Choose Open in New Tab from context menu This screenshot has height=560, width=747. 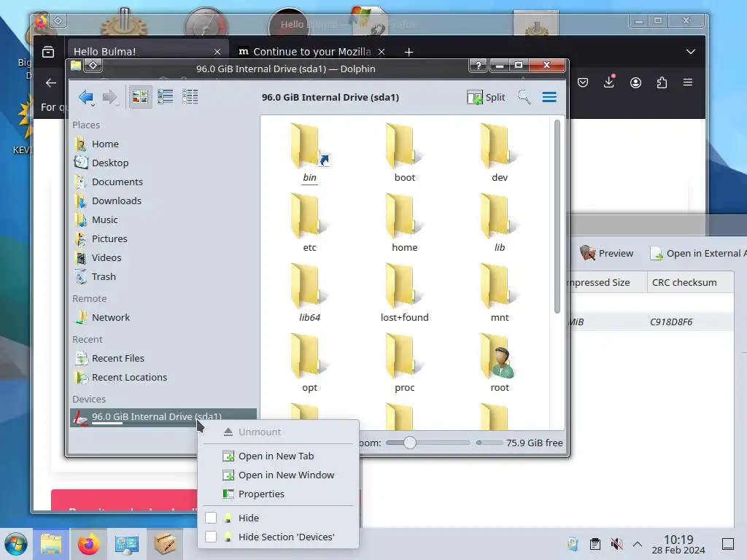click(278, 456)
